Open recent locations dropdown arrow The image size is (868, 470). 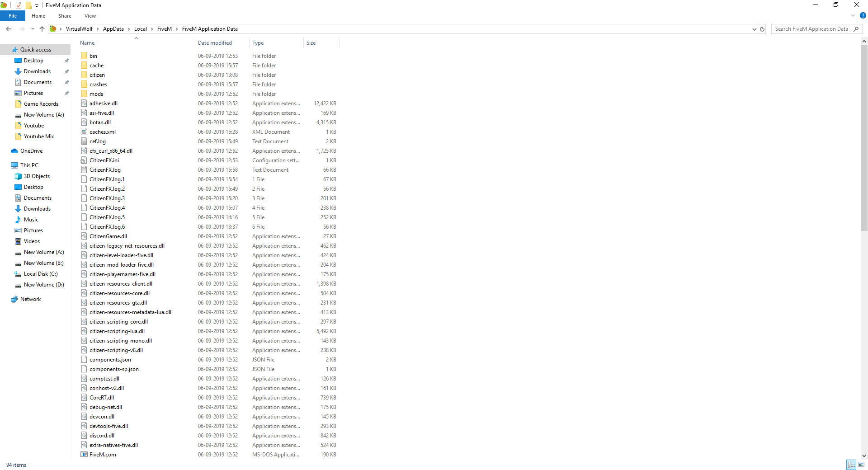(x=33, y=29)
